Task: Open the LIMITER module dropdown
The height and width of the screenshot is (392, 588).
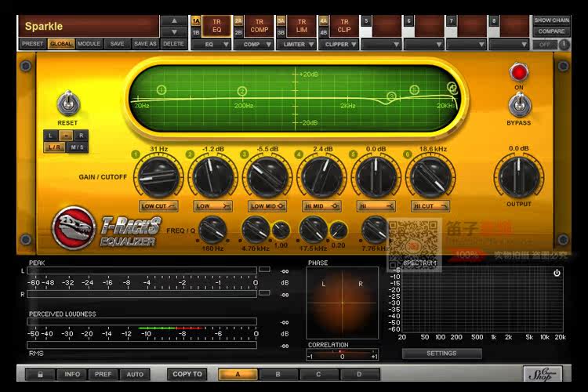Action: click(296, 45)
